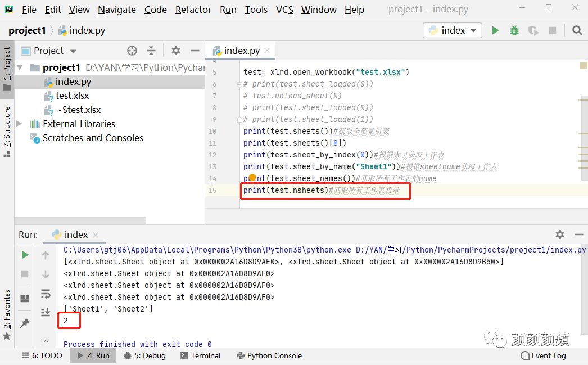Click the project1 breadcrumb
This screenshot has height=365, width=588.
pyautogui.click(x=27, y=30)
